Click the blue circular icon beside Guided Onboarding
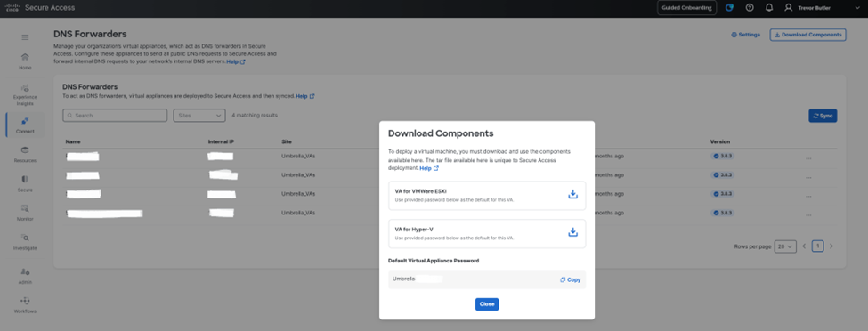 pyautogui.click(x=730, y=8)
